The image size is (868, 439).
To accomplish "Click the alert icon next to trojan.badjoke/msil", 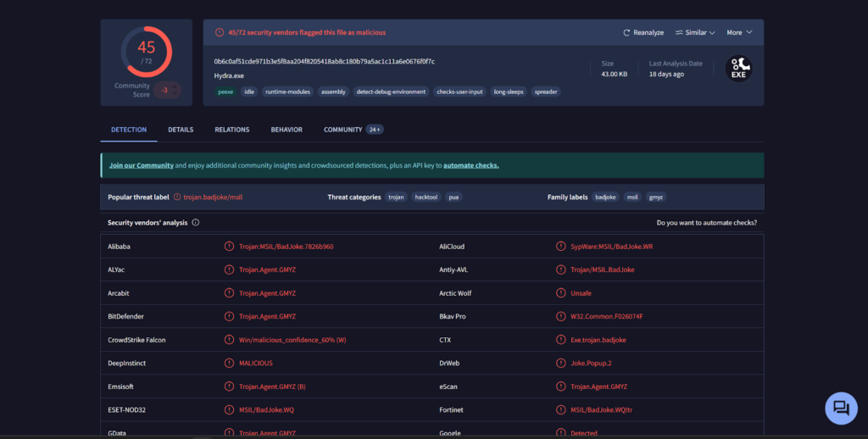I will (177, 197).
